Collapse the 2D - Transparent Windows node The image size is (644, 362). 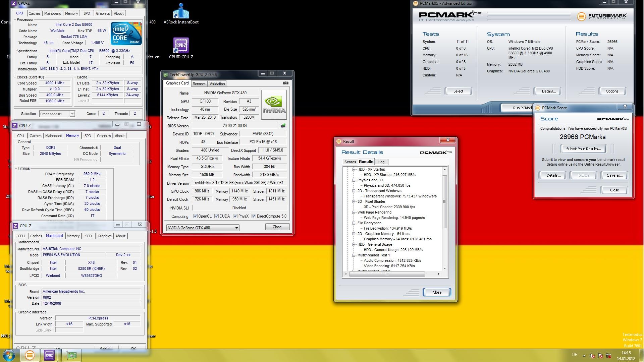pos(354,191)
